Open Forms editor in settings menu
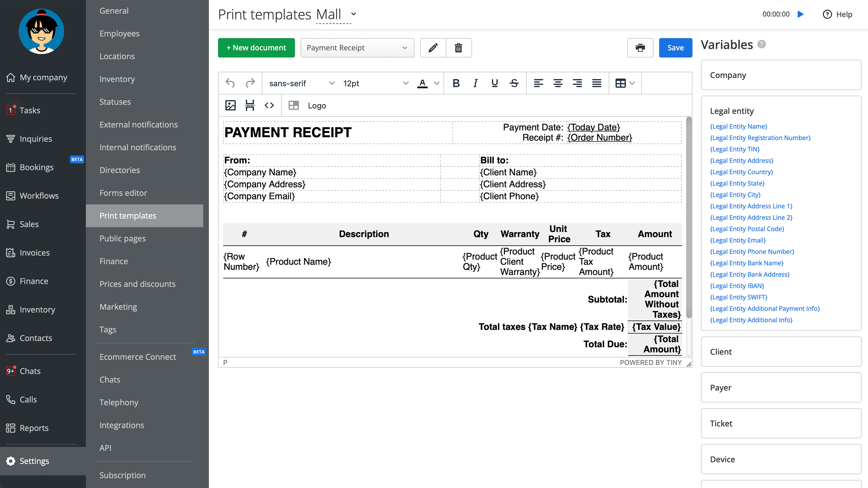The image size is (868, 488). coord(123,193)
